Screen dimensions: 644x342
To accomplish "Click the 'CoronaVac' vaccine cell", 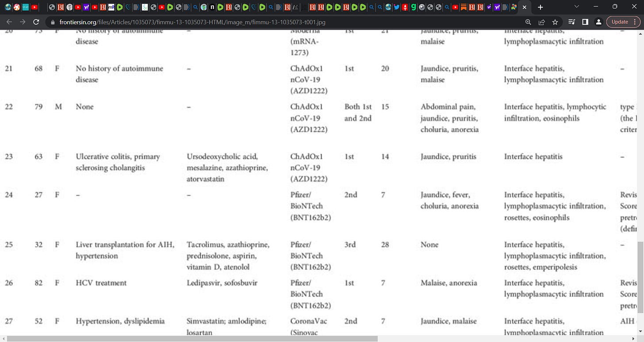I will 309,327.
